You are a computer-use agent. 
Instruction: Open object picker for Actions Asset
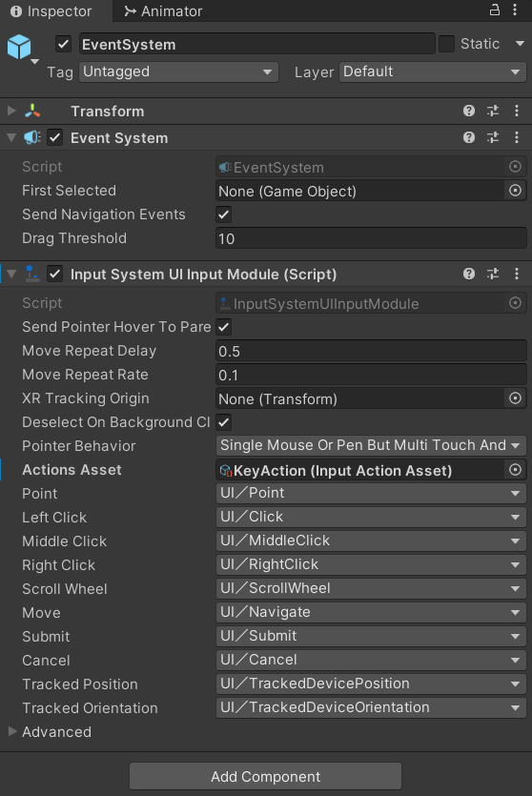[515, 470]
